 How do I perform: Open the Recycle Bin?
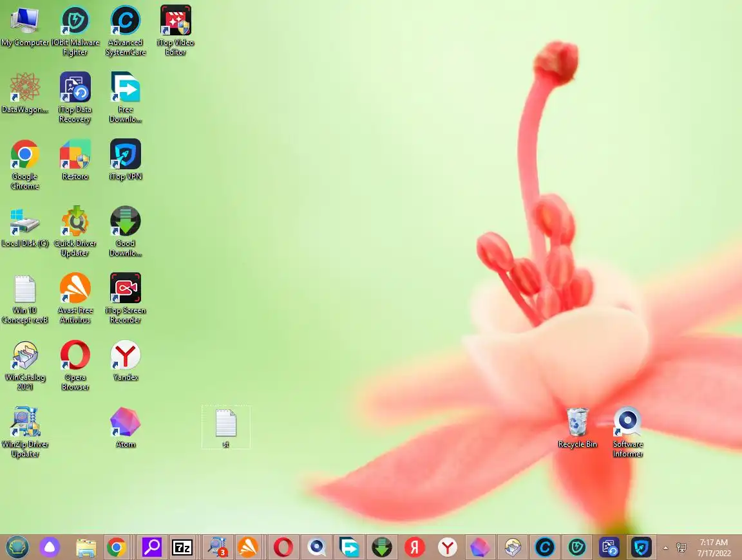tap(577, 429)
